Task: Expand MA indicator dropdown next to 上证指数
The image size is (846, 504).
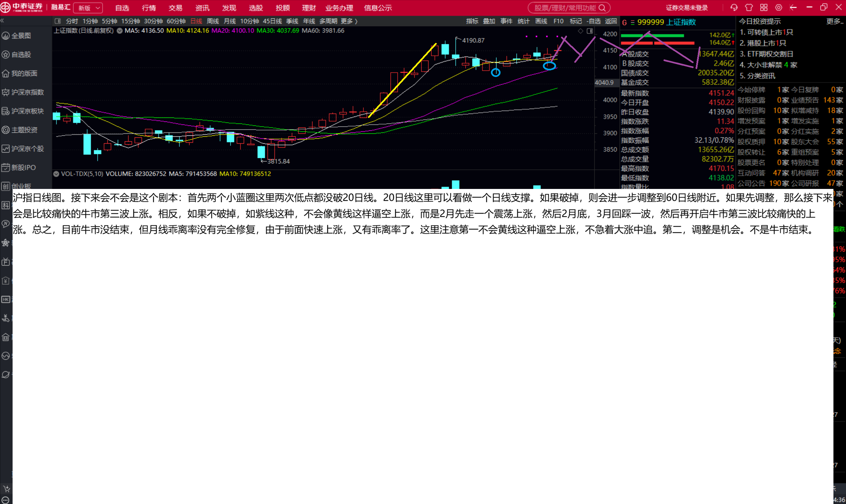Action: 120,31
